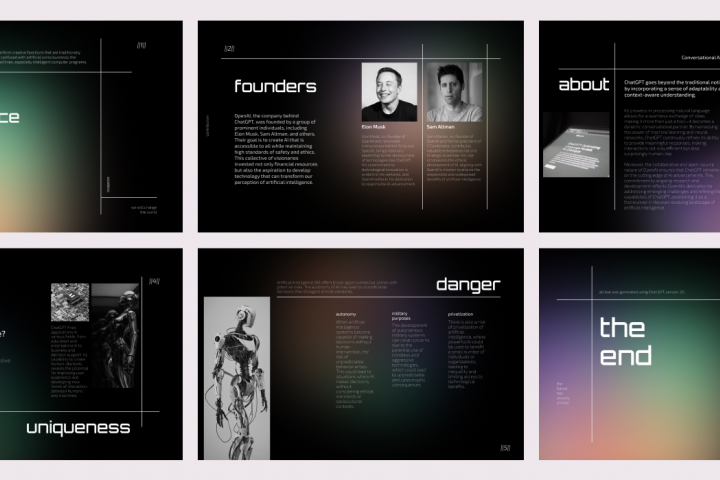This screenshot has width=720, height=480.
Task: Click the "Elon Musk" name caption
Action: click(374, 127)
